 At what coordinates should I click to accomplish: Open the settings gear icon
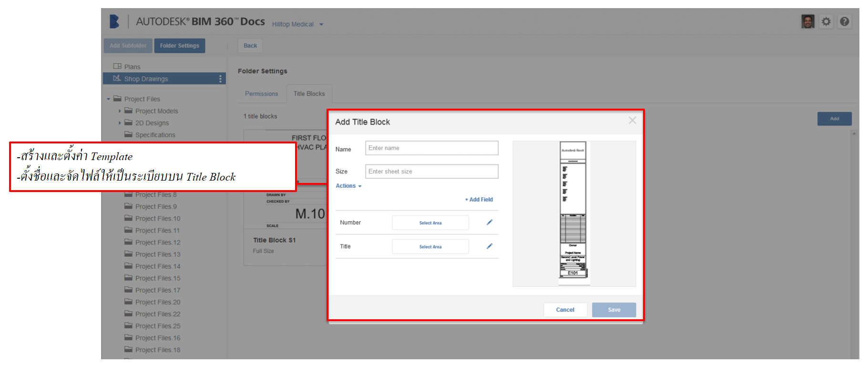click(x=826, y=21)
